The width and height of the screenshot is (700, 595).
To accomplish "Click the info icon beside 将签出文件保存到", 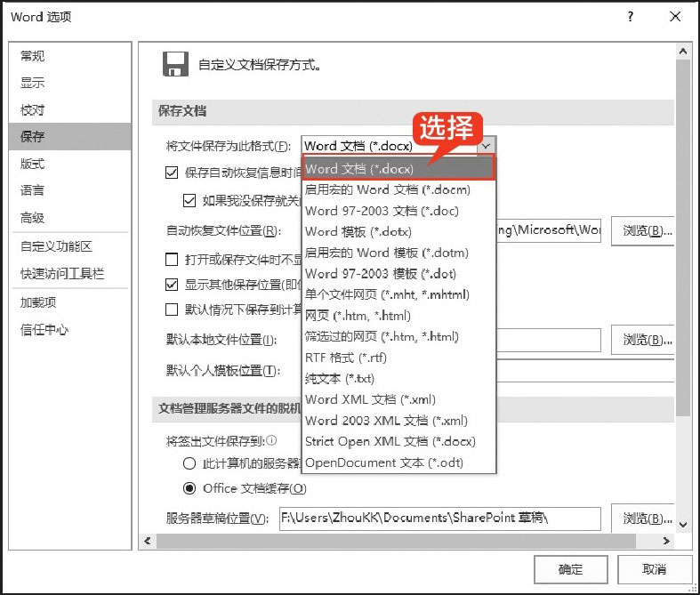I will click(x=271, y=440).
